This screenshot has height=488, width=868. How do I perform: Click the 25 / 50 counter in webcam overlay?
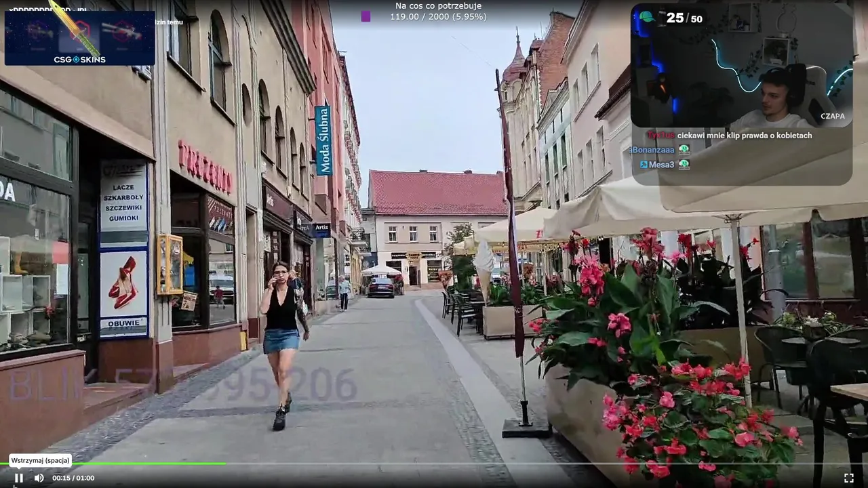pos(684,18)
